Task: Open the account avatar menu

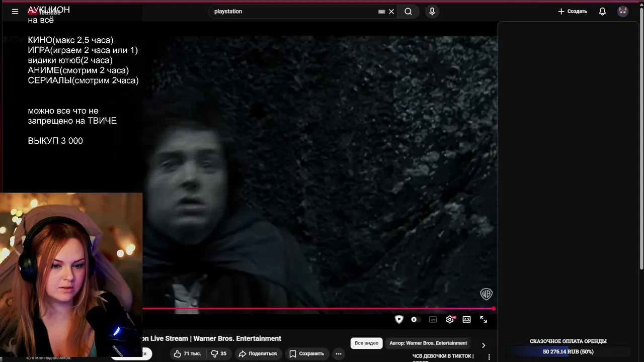Action: [x=623, y=11]
